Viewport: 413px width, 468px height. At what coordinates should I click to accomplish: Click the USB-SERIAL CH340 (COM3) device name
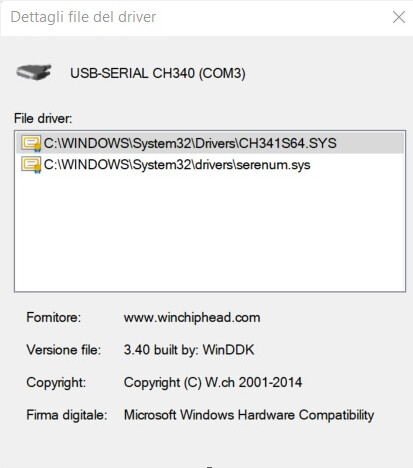(x=158, y=73)
